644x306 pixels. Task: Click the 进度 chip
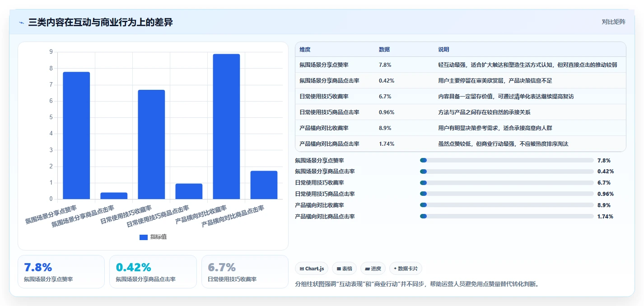tap(373, 269)
